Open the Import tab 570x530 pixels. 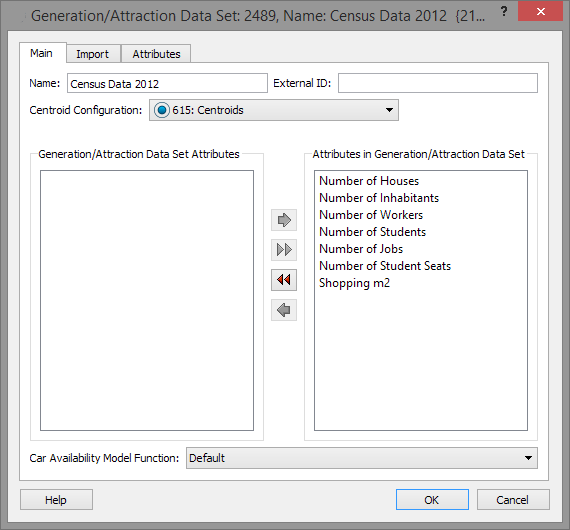click(x=93, y=54)
